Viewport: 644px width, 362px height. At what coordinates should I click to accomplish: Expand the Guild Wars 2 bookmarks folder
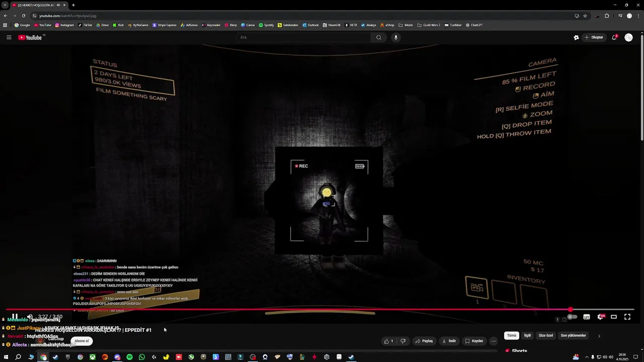429,25
